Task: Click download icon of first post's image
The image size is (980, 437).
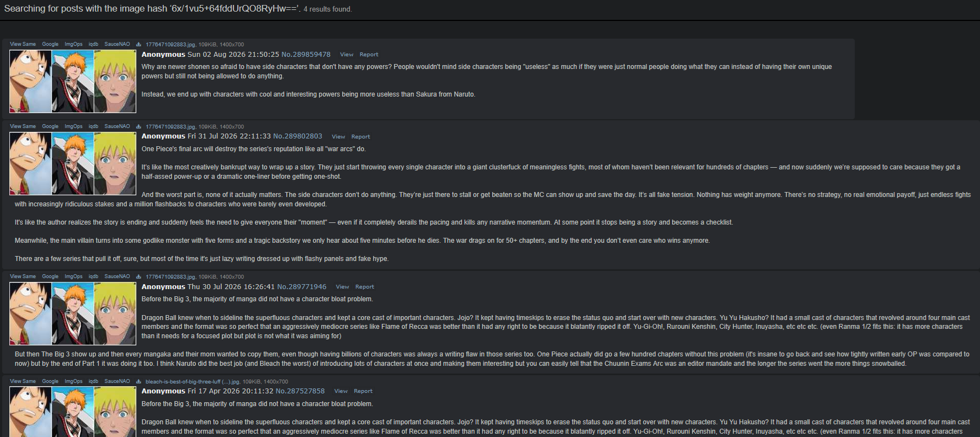Action: pos(139,44)
